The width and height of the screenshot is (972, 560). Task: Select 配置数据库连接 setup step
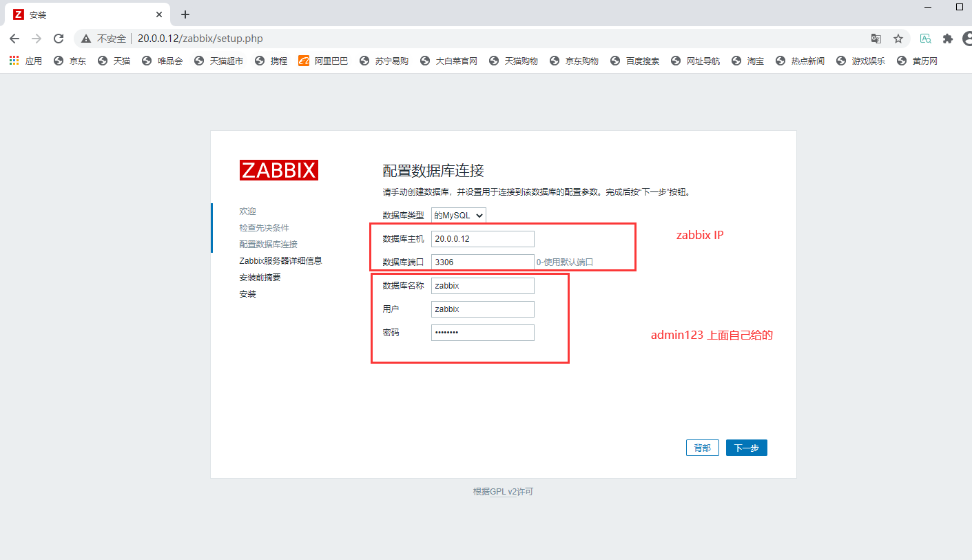268,245
